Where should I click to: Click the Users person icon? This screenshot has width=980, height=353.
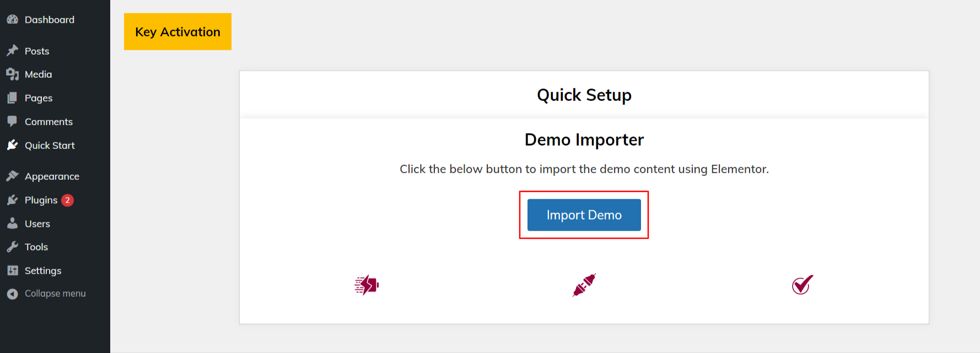(x=13, y=223)
